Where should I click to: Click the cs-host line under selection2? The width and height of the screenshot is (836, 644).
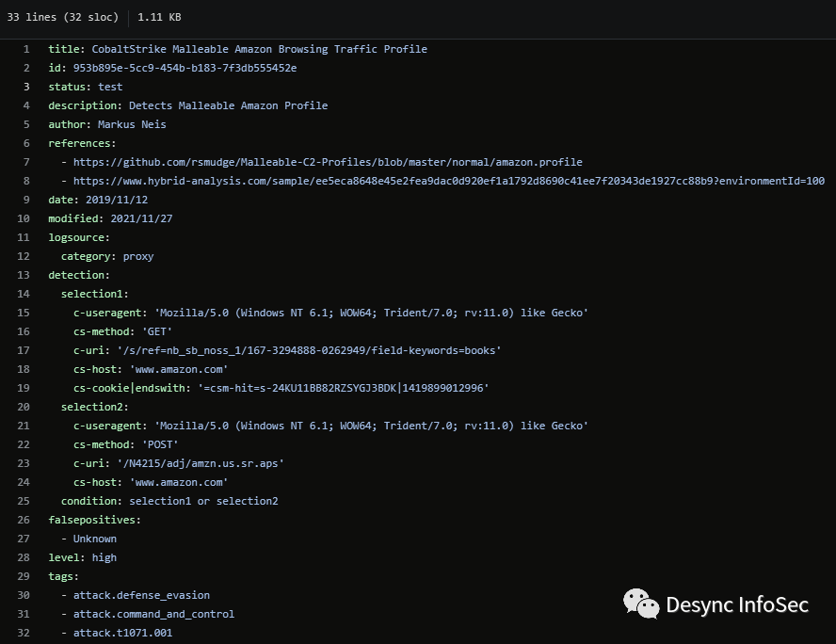click(x=151, y=482)
